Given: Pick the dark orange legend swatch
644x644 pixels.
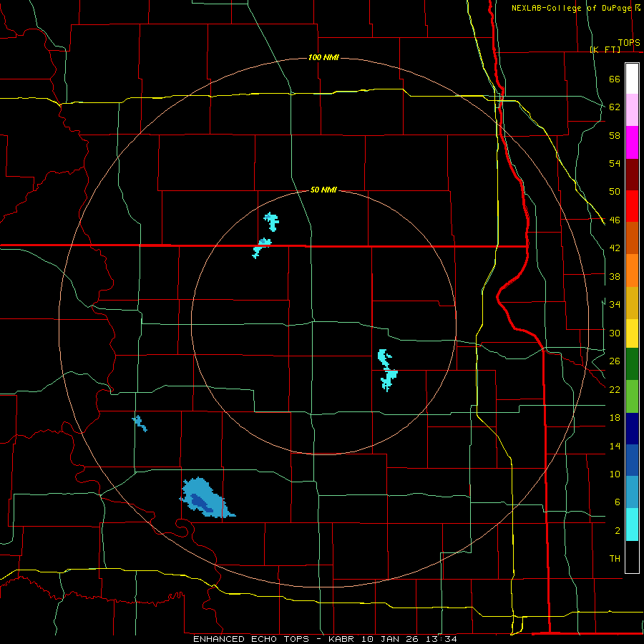Looking at the screenshot, I should coord(632,238).
